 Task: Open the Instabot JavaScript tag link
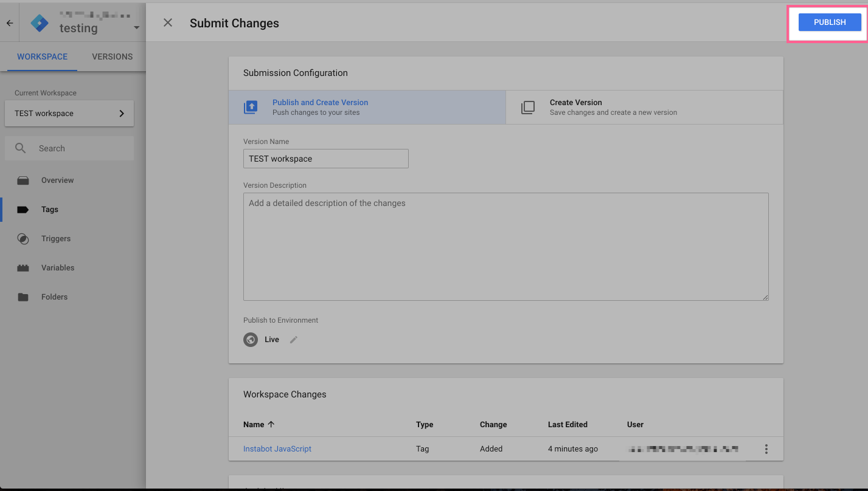[277, 449]
